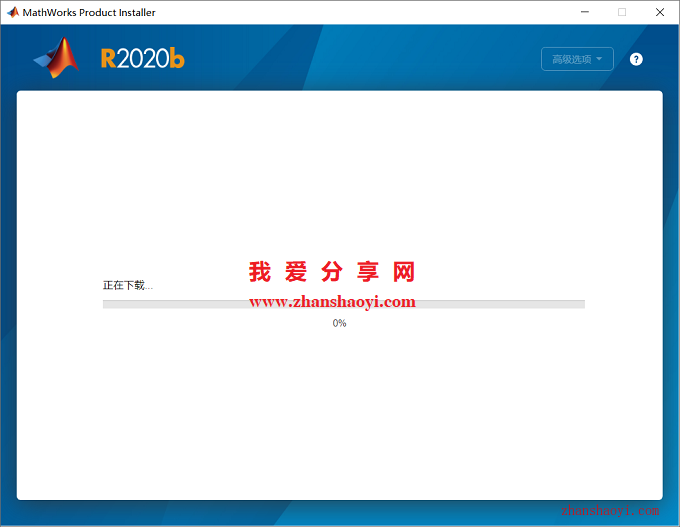Click the MathWorks Product Installer title text

89,13
